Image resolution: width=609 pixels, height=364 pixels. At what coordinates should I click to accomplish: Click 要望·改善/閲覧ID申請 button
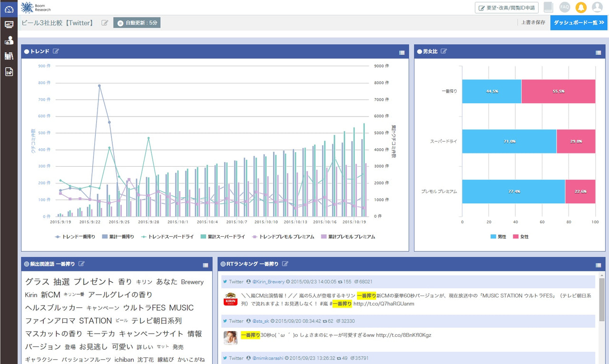[507, 8]
